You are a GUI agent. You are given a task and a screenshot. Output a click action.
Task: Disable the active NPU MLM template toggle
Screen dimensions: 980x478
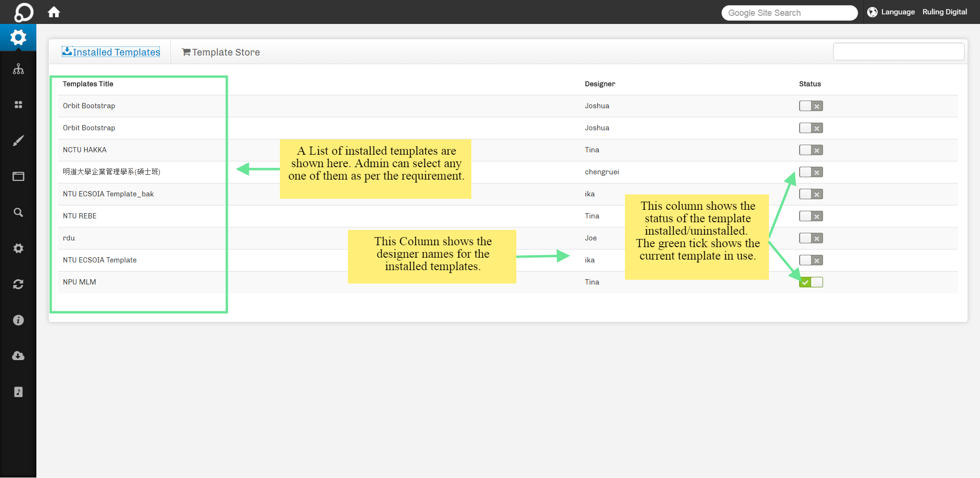(x=811, y=282)
